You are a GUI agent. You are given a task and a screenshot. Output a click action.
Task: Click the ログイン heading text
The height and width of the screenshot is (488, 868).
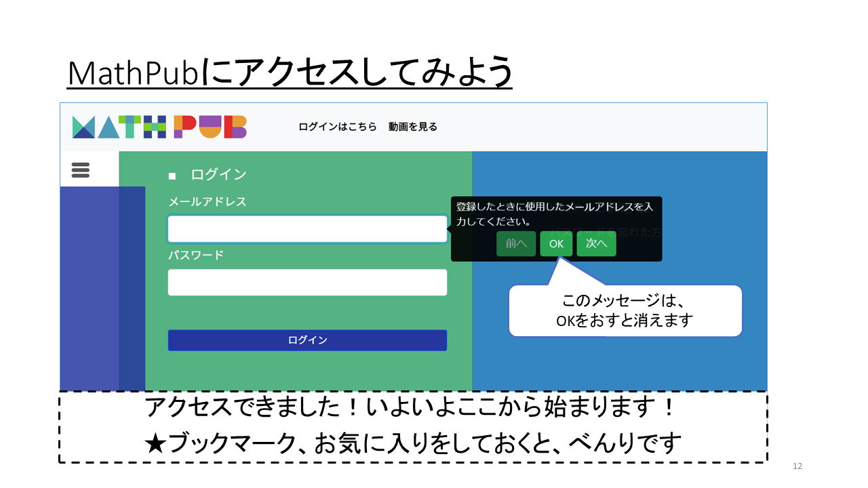218,174
